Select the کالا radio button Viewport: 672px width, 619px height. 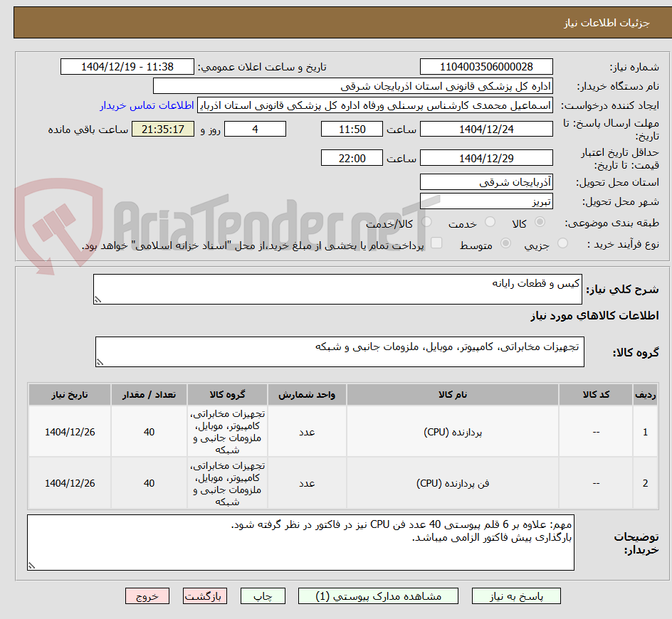[x=540, y=221]
